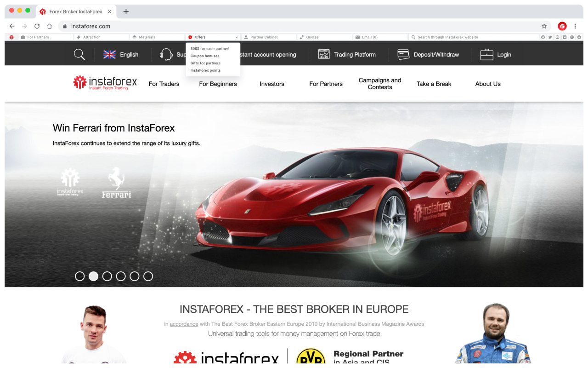This screenshot has height=368, width=588.
Task: Open the Campaigns and Contests menu
Action: (x=380, y=84)
